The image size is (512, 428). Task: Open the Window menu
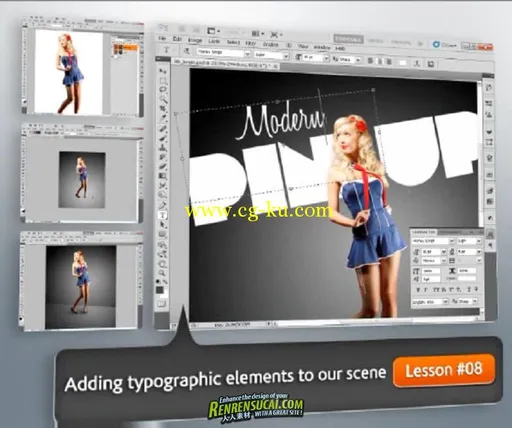tap(322, 47)
